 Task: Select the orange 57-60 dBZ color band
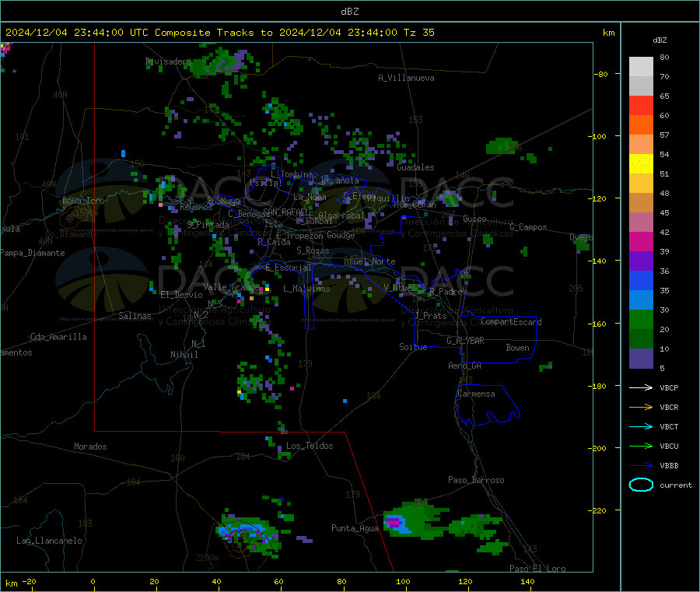pyautogui.click(x=641, y=125)
